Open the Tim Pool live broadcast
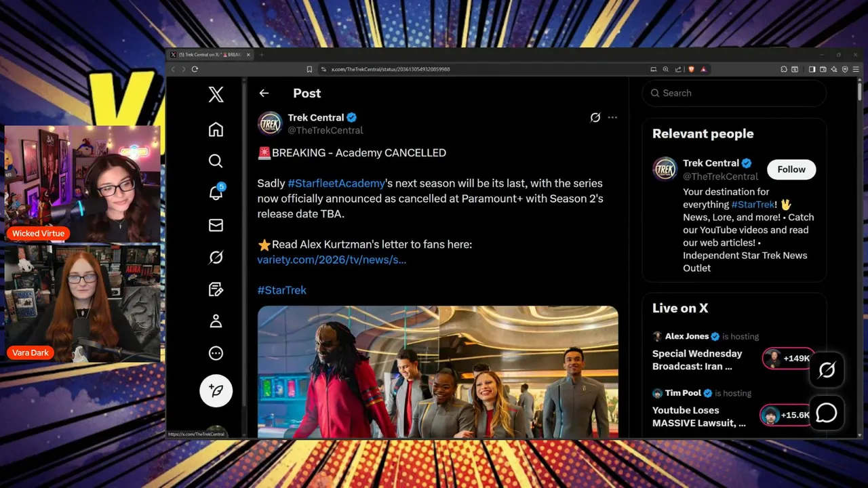This screenshot has height=488, width=868. point(734,409)
